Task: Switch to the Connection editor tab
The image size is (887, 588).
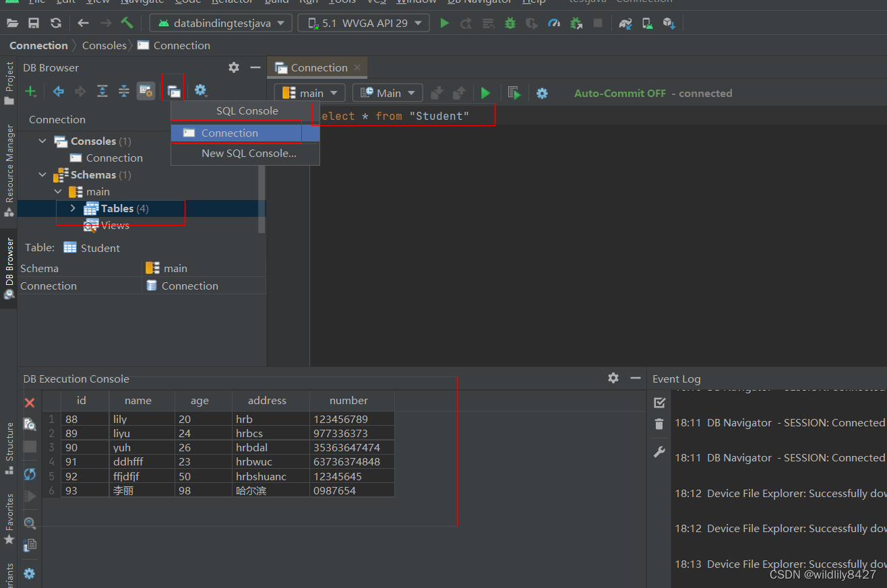Action: (x=319, y=67)
